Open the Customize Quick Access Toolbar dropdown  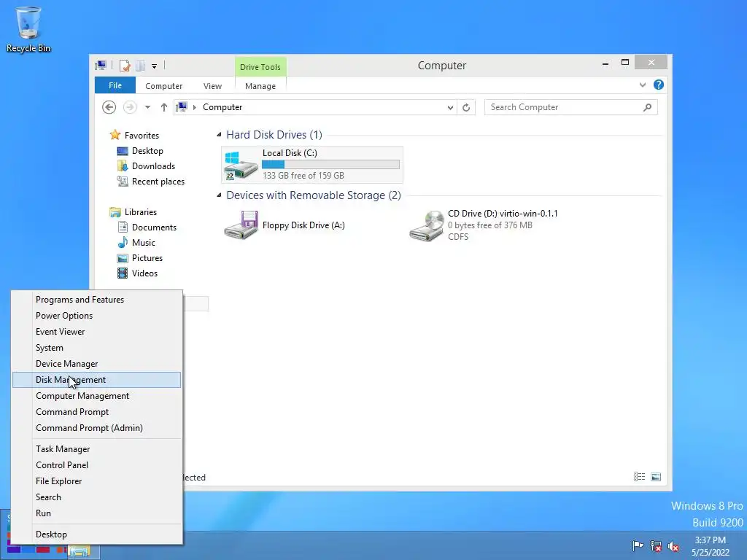coord(155,66)
